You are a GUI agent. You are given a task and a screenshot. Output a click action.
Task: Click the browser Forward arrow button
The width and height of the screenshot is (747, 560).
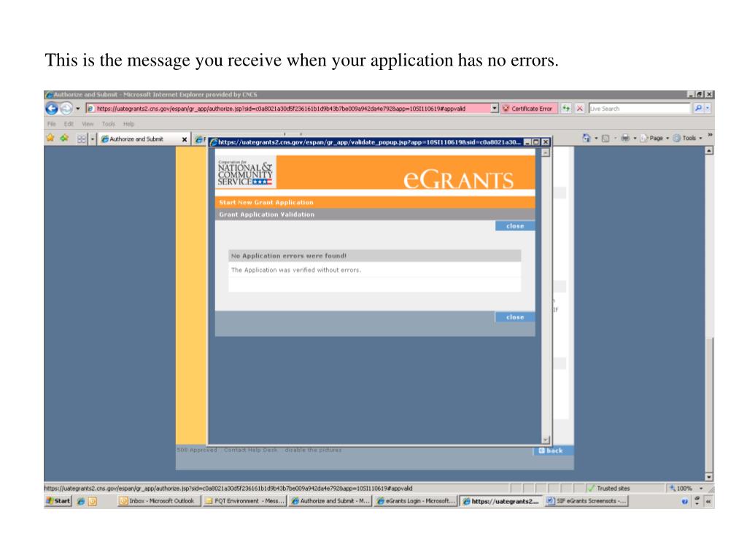[x=66, y=109]
